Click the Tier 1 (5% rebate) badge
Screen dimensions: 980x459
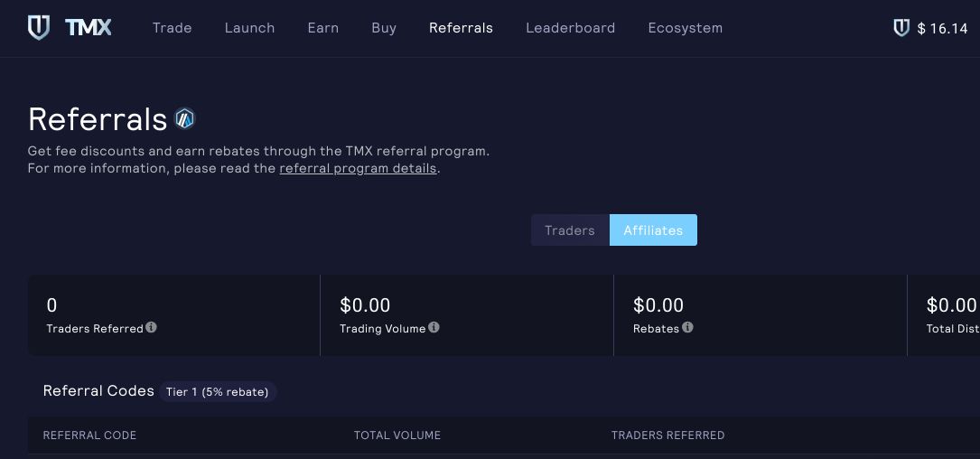217,392
